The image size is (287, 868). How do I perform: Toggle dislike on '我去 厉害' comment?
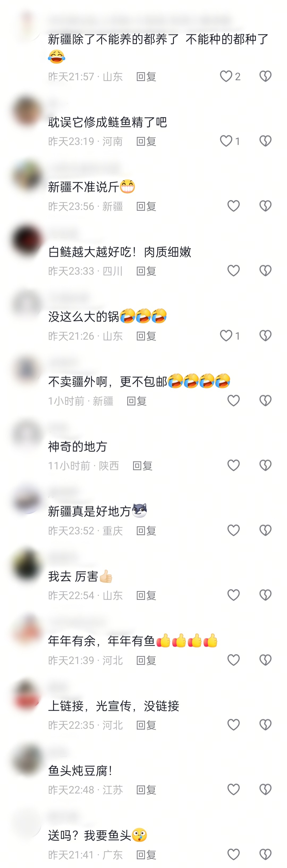[x=265, y=595]
